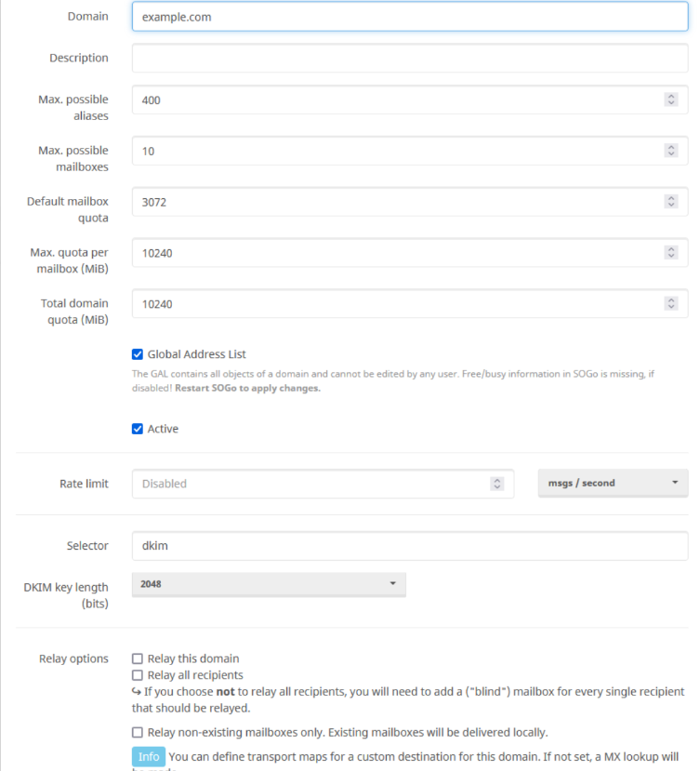Click the Max. possible mailboxes stepper arrows
Image resolution: width=700 pixels, height=771 pixels.
pyautogui.click(x=670, y=151)
